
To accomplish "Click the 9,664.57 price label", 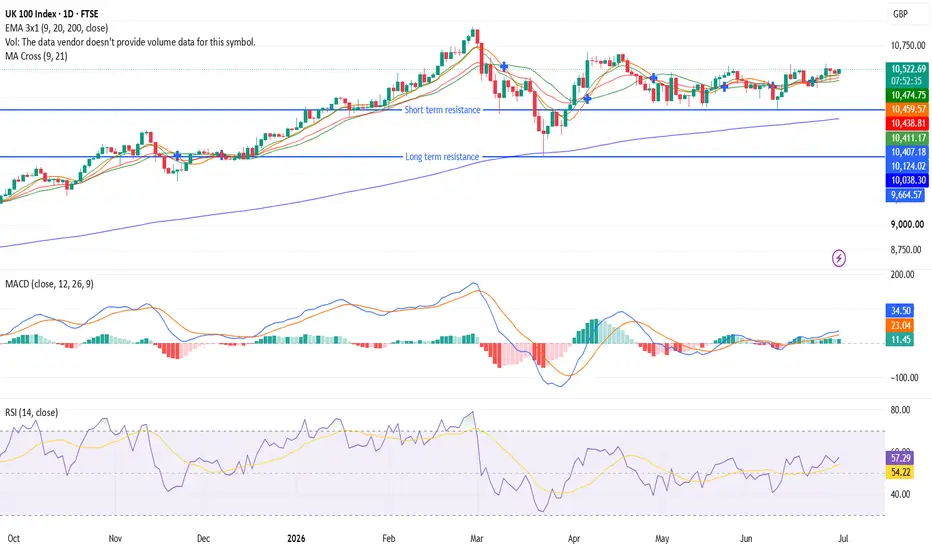I will 907,195.
